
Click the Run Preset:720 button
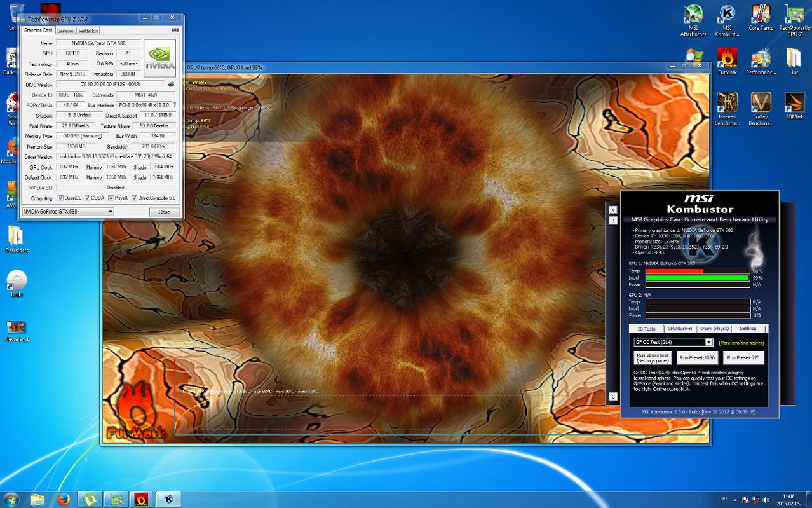[743, 358]
